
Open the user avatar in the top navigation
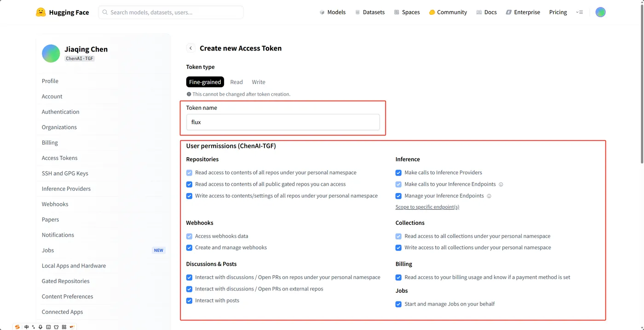[600, 12]
